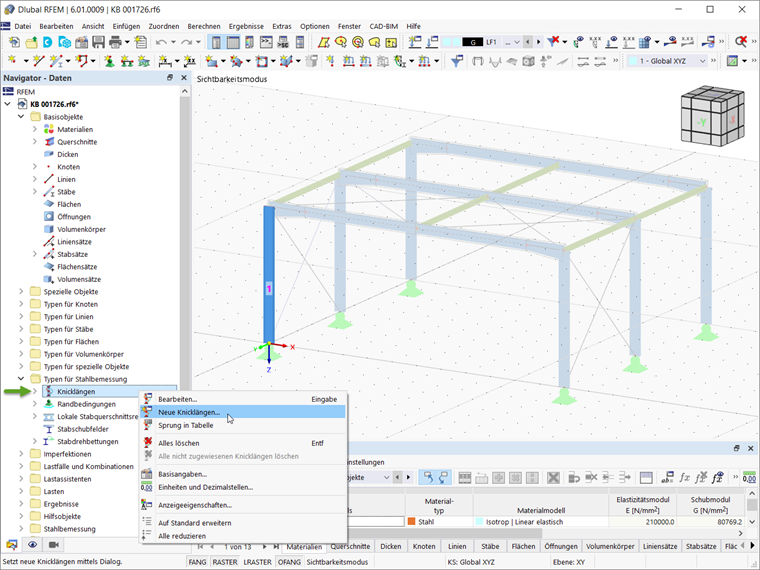Select Neue Knicklängen... in context menu
Screen dimensions: 760x570
(243, 412)
